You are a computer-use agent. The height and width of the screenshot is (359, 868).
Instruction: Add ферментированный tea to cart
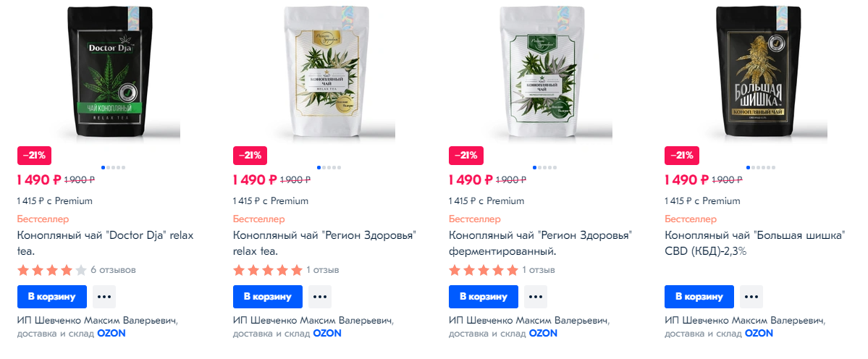[x=484, y=297]
